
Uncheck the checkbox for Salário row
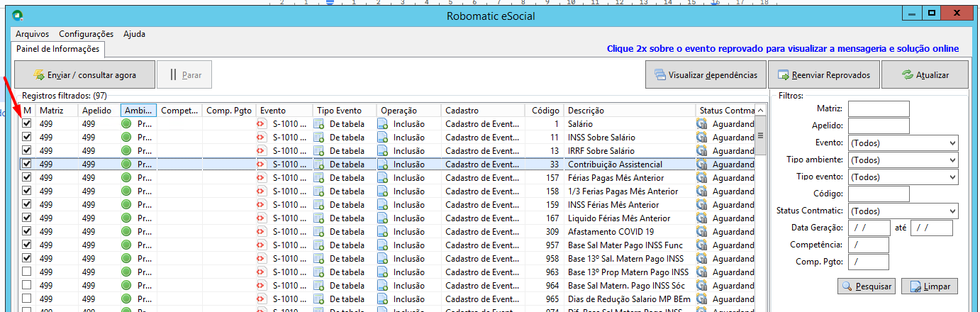click(27, 123)
